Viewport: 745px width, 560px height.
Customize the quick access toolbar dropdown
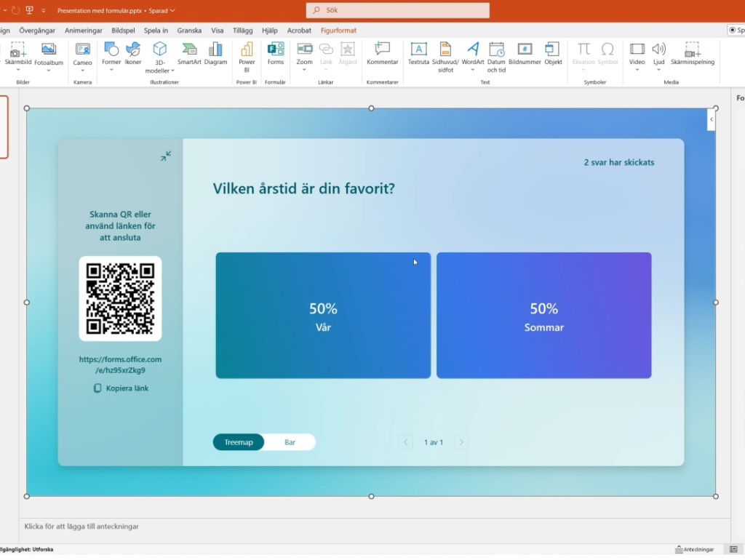coord(43,10)
